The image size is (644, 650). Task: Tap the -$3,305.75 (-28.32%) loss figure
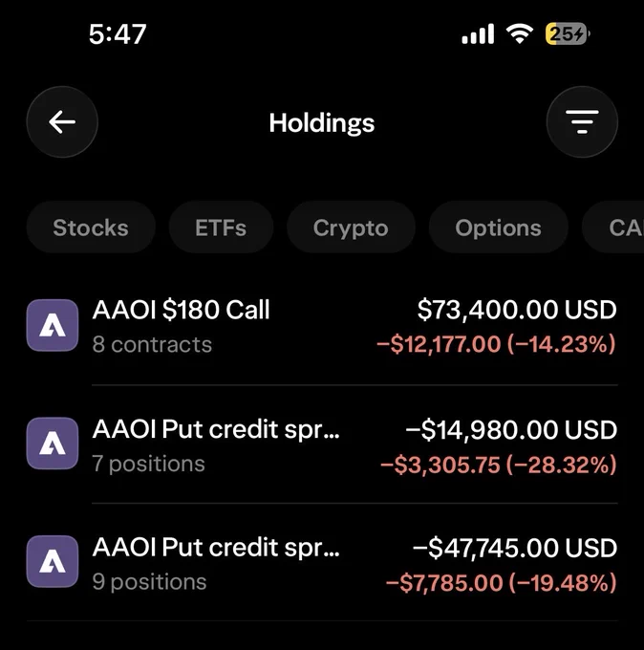coord(499,465)
